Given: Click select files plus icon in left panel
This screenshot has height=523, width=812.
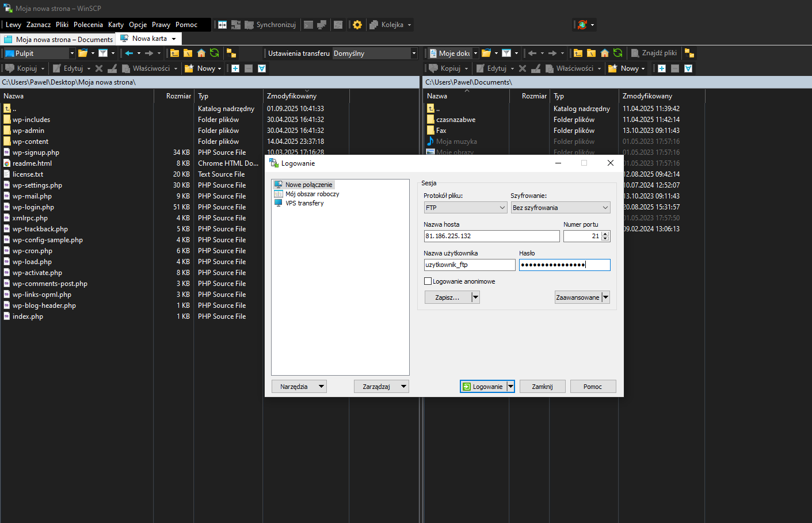Looking at the screenshot, I should (235, 68).
